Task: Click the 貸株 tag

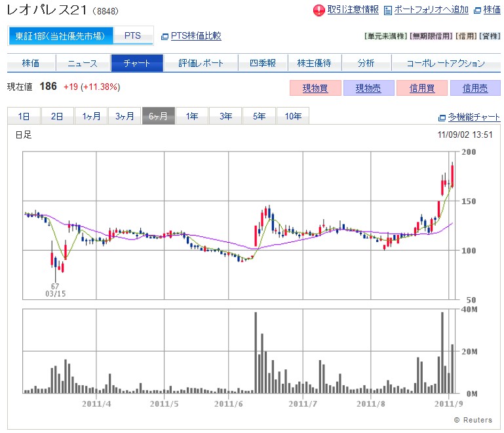Action: coord(490,36)
